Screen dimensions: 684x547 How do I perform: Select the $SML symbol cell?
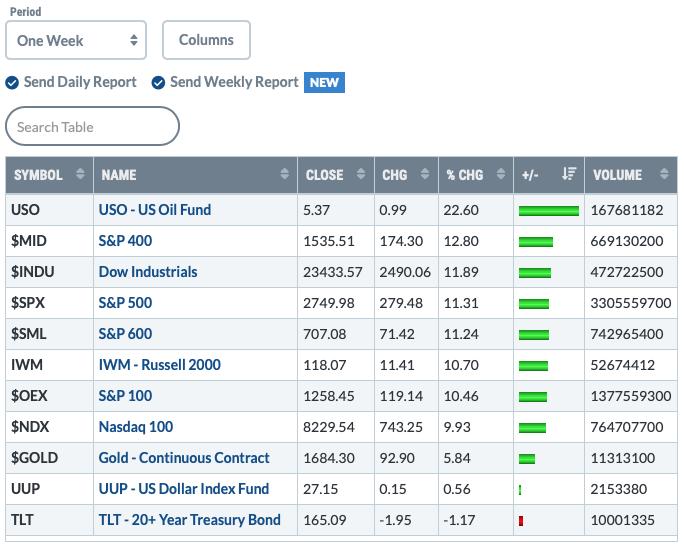(x=49, y=334)
